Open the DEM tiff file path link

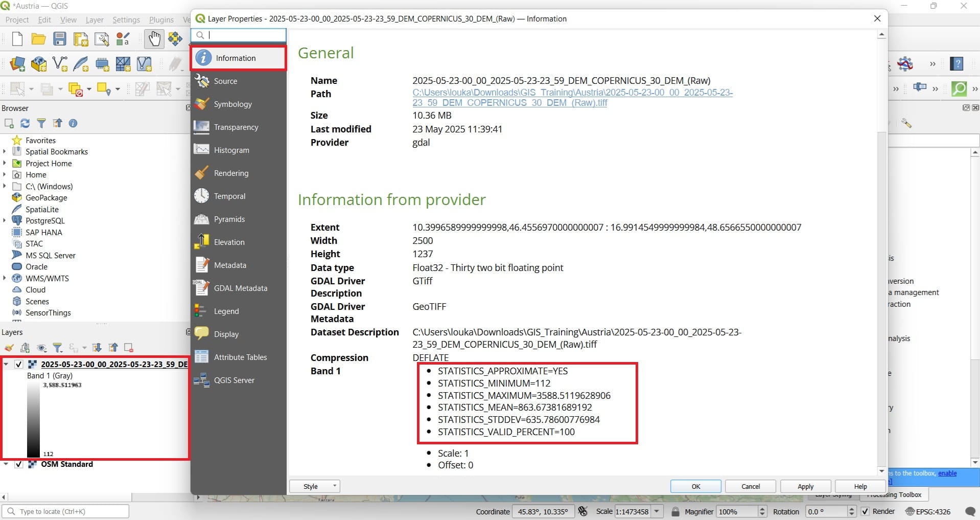572,98
